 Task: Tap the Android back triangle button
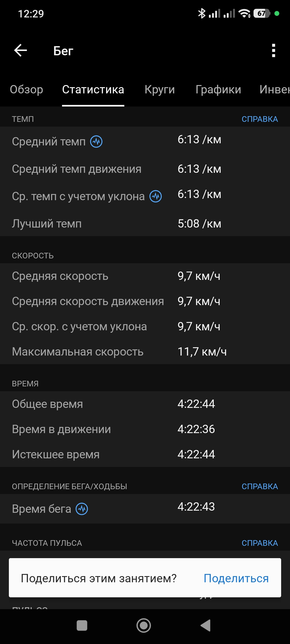click(x=205, y=625)
